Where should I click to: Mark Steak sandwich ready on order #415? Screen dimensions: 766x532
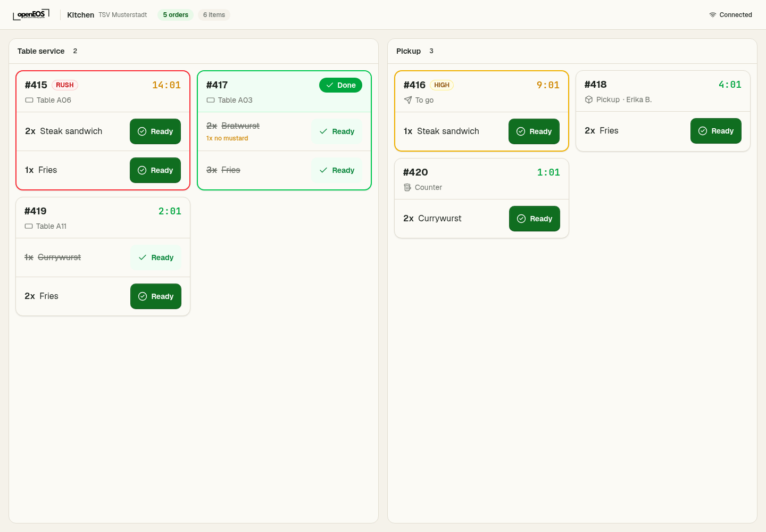(155, 131)
